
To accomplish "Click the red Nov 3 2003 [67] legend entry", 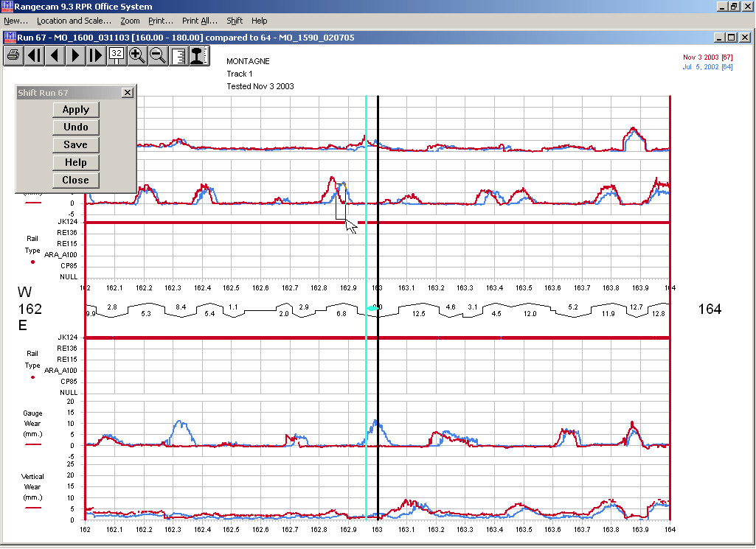I will 707,57.
